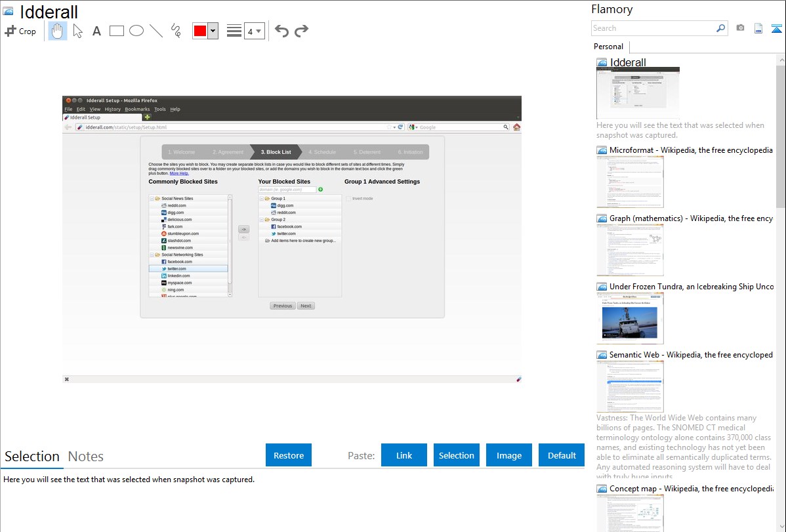Switch to the Notes tab

point(86,457)
